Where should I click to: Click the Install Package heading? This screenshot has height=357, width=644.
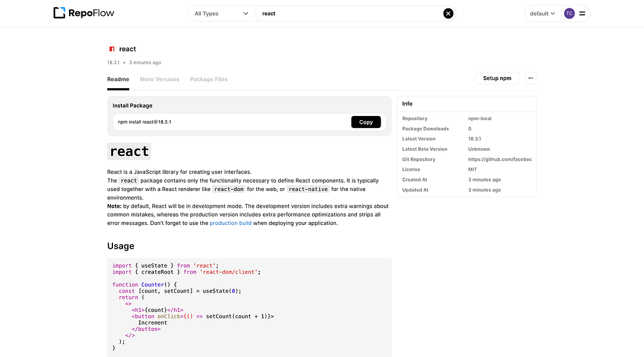tap(132, 105)
